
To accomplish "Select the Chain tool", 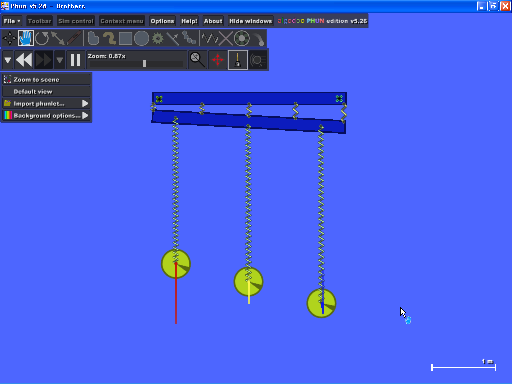I will coord(189,39).
